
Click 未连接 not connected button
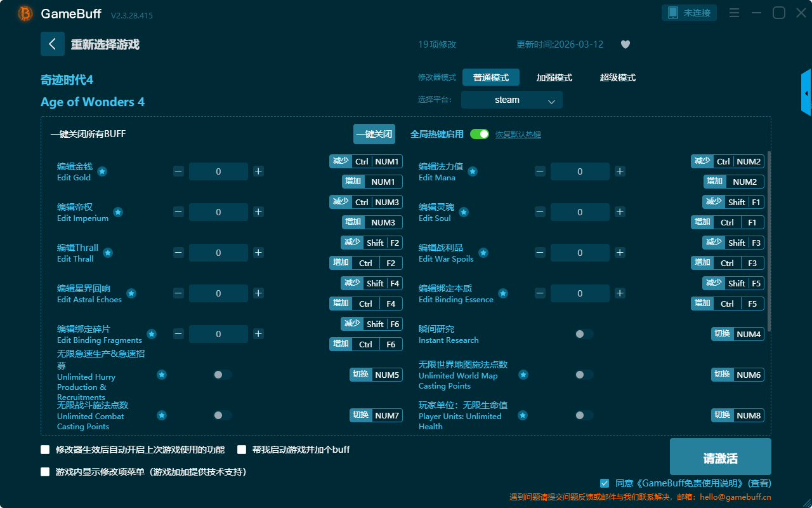[x=690, y=13]
